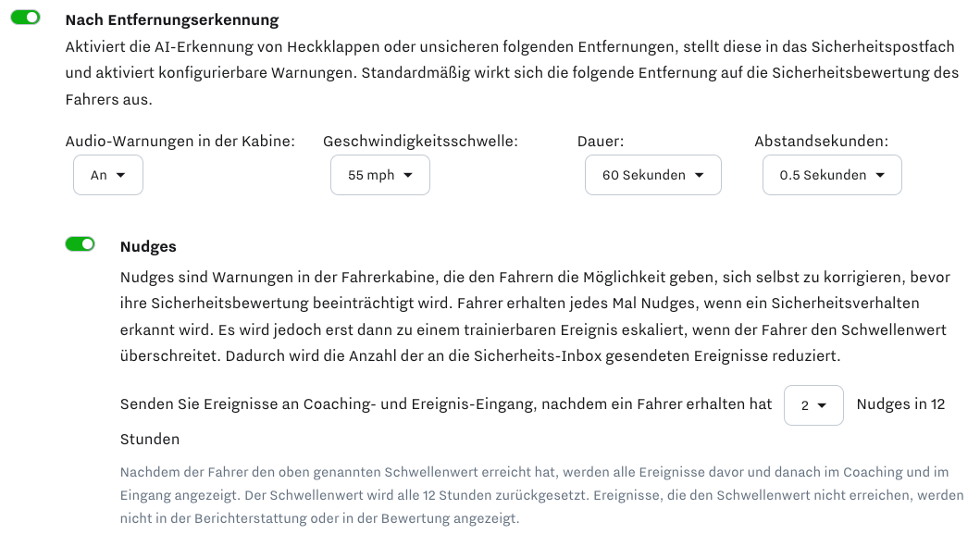The height and width of the screenshot is (534, 980).
Task: Open the Dauer duration dropdown
Action: pos(653,175)
